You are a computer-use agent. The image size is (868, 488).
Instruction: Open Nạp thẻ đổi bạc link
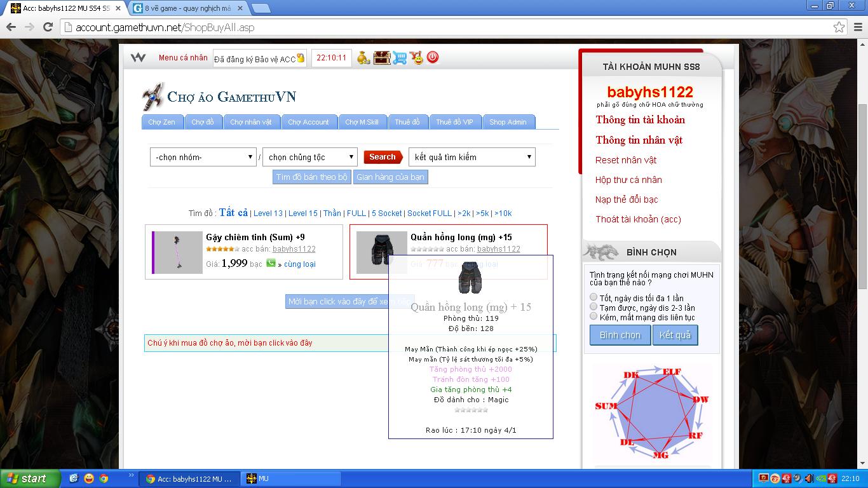click(x=627, y=200)
